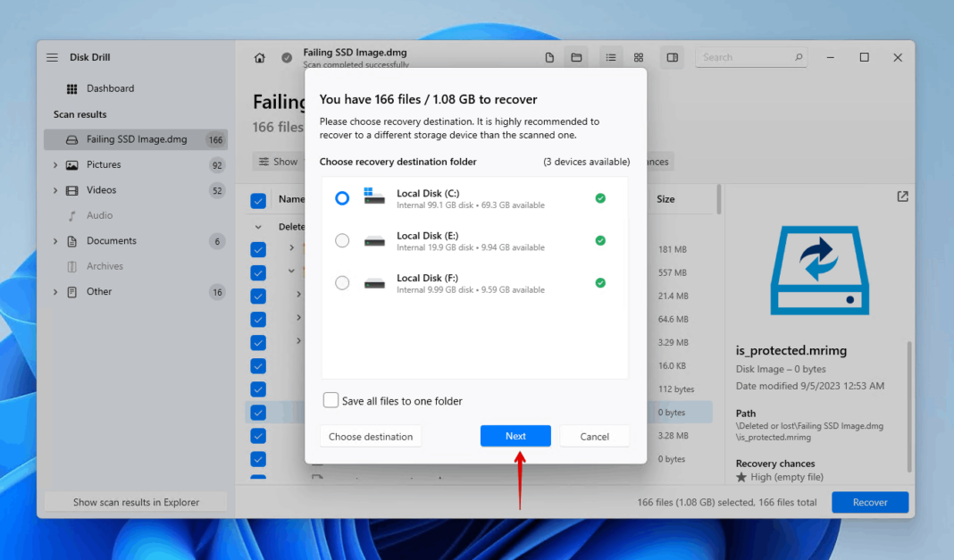This screenshot has height=560, width=954.
Task: Click the Search input field
Action: [745, 57]
